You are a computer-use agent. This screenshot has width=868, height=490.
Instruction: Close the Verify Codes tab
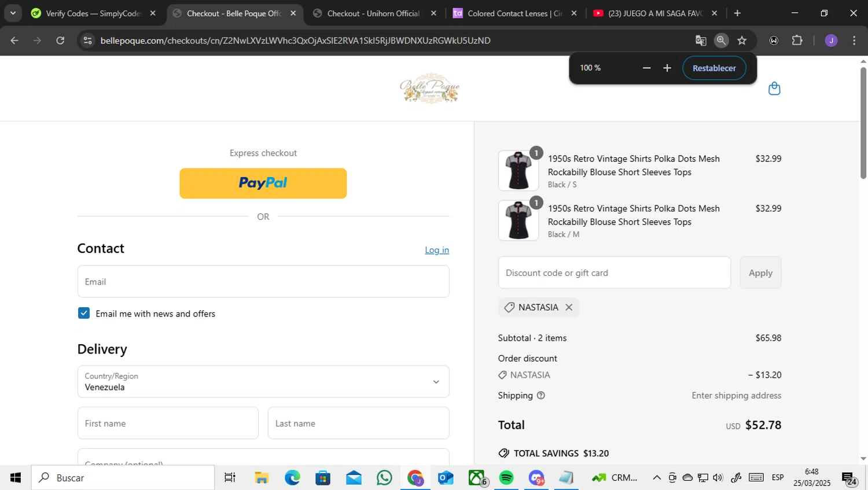[x=153, y=13]
